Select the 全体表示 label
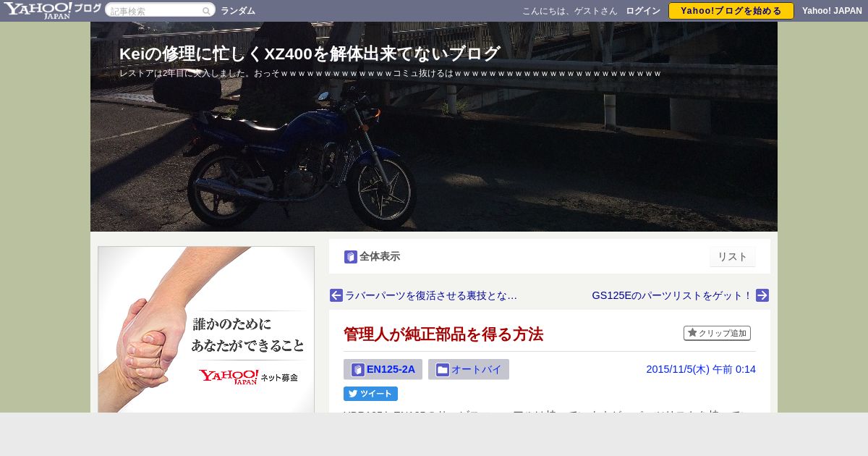This screenshot has width=868, height=456. click(380, 256)
